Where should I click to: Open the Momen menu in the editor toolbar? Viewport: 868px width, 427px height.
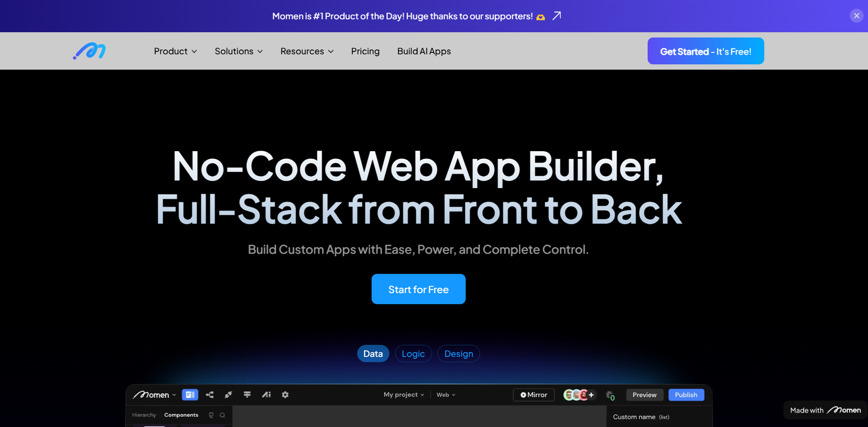tap(155, 394)
